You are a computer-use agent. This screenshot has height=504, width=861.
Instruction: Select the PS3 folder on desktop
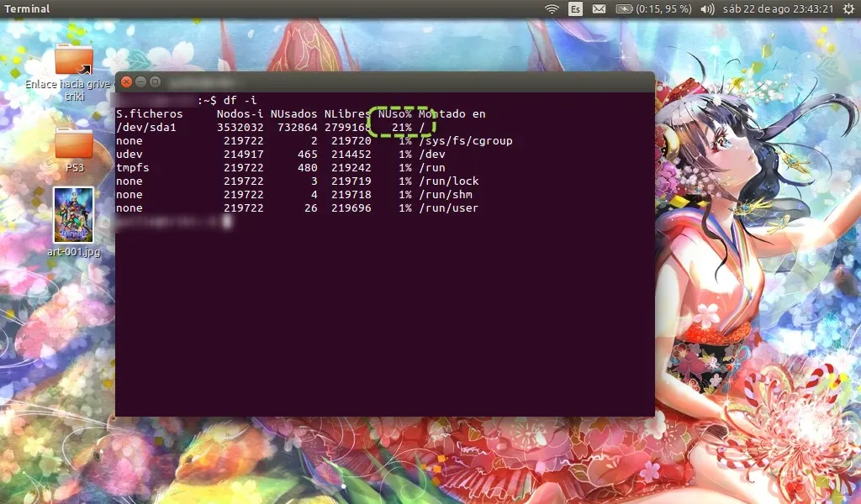click(74, 144)
